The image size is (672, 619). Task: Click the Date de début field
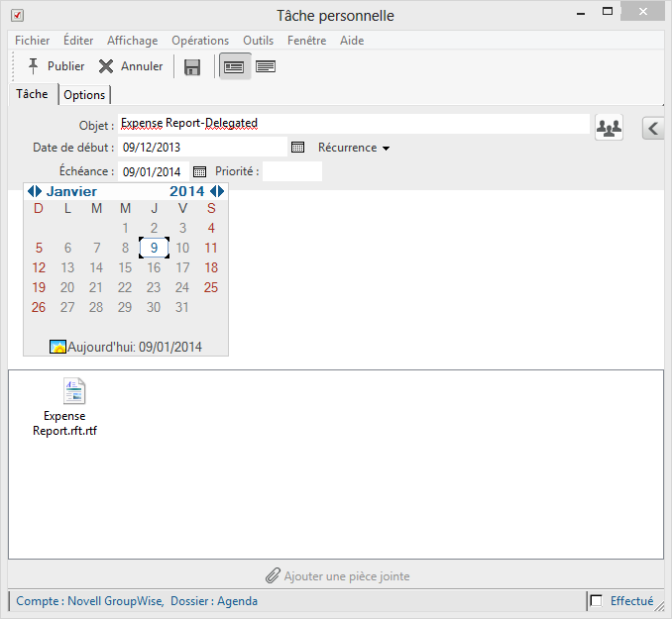[x=202, y=147]
